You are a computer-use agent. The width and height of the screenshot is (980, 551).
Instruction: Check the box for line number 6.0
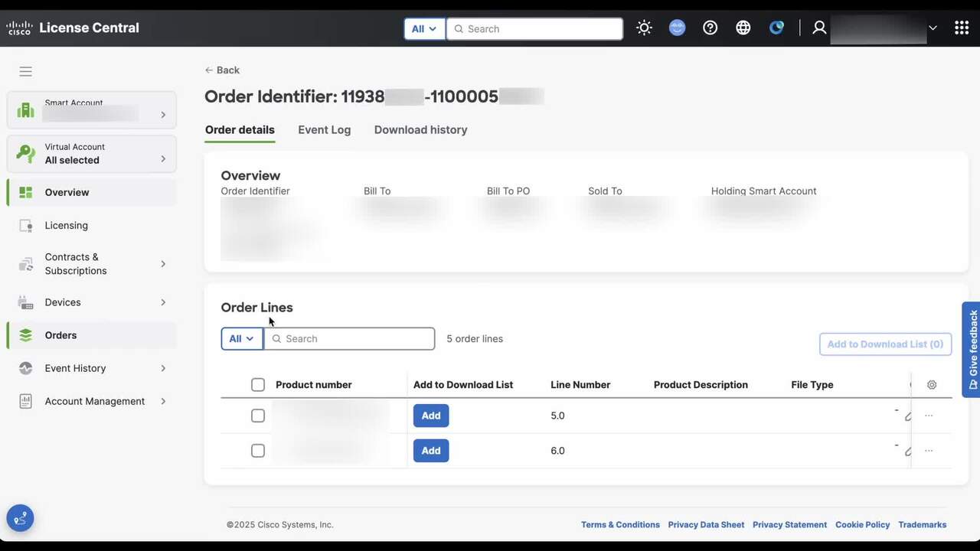tap(258, 451)
